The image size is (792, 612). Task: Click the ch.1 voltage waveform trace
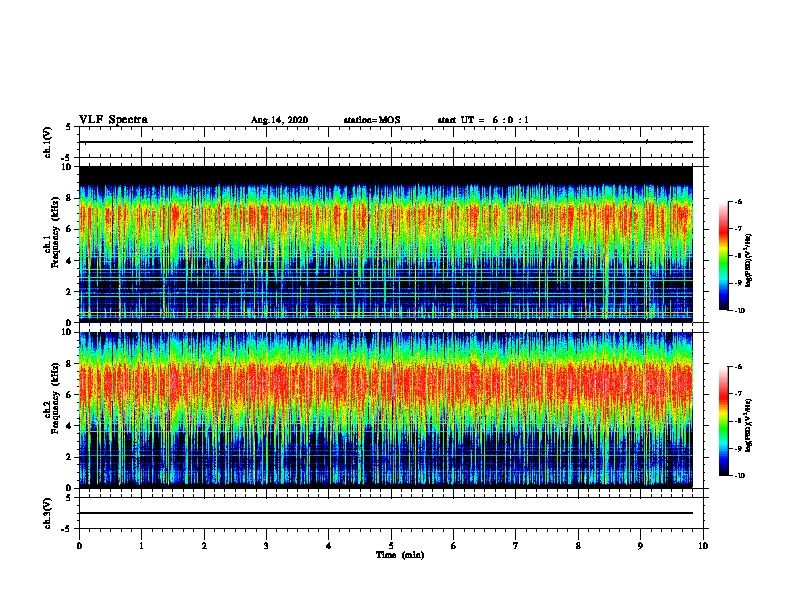pos(386,142)
